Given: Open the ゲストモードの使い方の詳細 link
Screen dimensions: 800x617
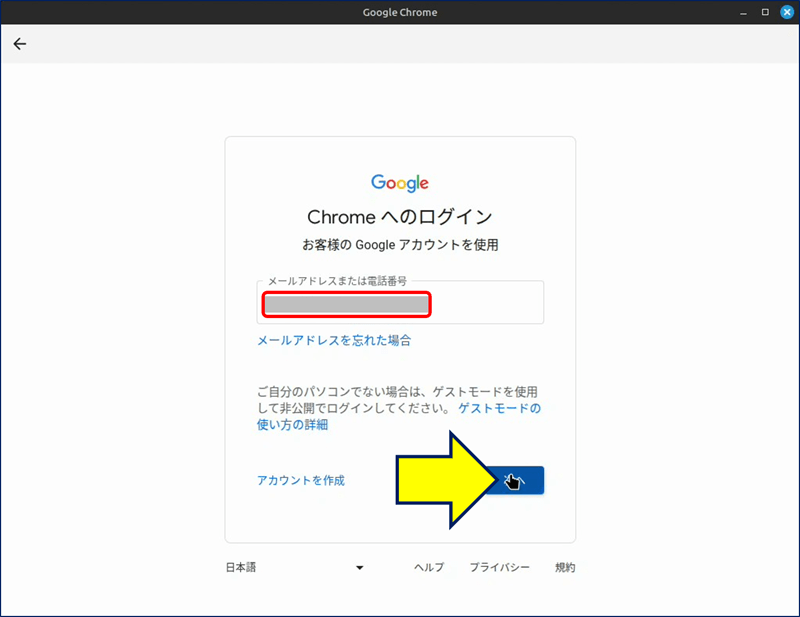Looking at the screenshot, I should (x=398, y=416).
